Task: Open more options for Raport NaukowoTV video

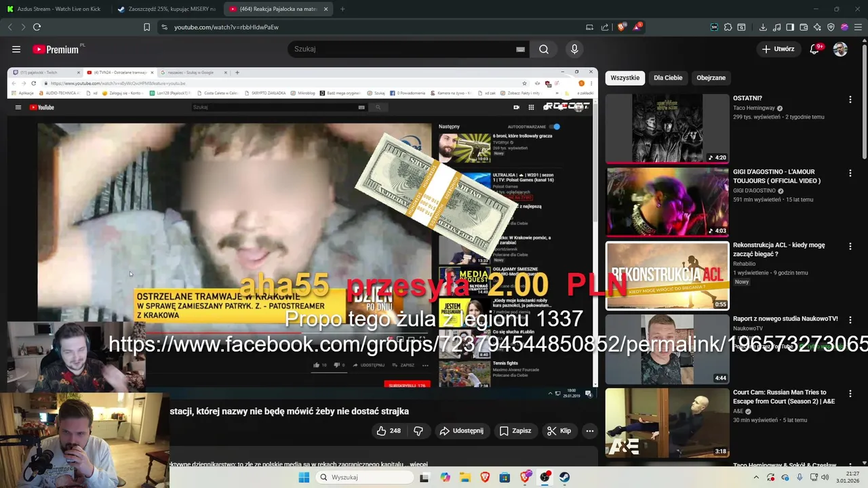Action: click(850, 320)
